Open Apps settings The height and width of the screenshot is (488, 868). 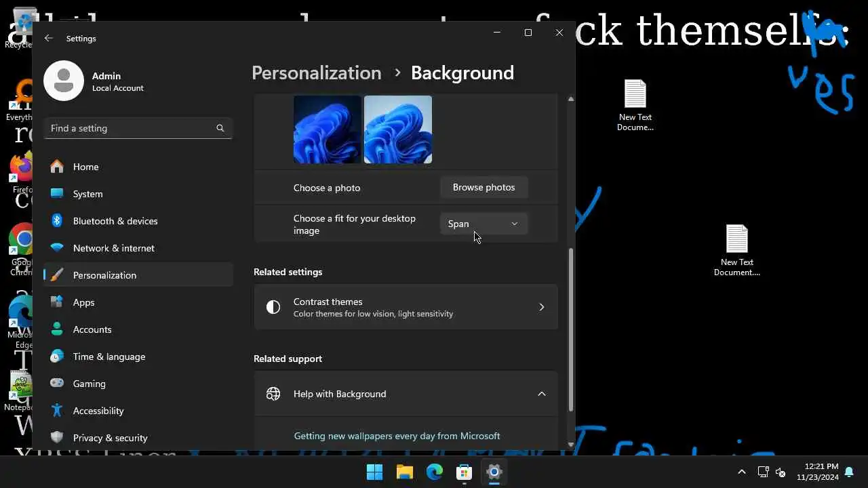click(138, 302)
